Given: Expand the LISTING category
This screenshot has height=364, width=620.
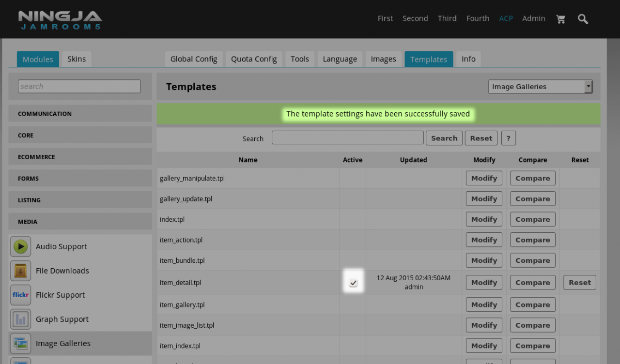Looking at the screenshot, I should click(x=80, y=200).
